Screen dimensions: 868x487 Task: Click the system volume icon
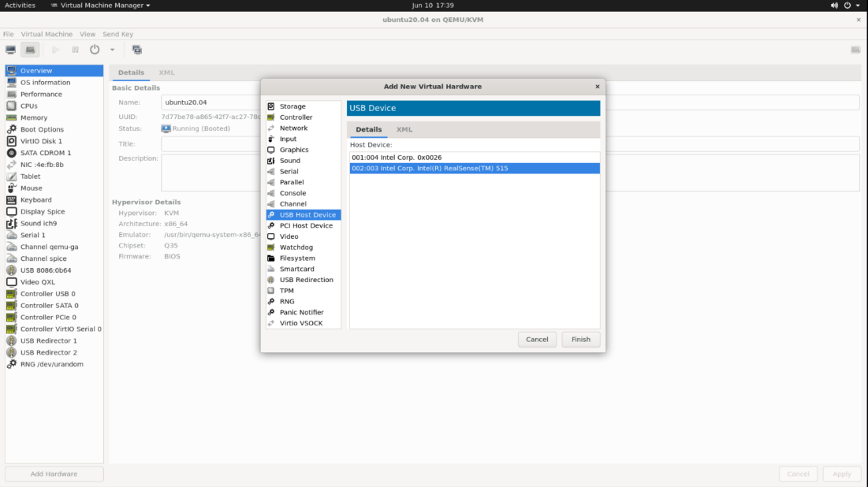[834, 5]
